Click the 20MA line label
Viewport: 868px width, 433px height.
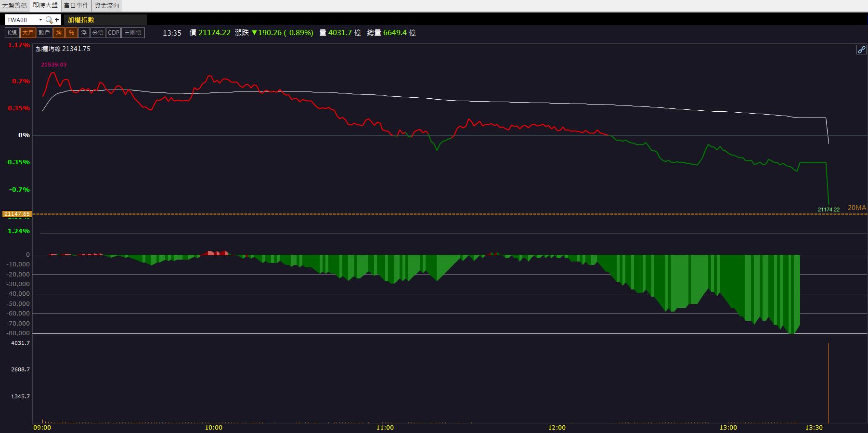click(856, 208)
